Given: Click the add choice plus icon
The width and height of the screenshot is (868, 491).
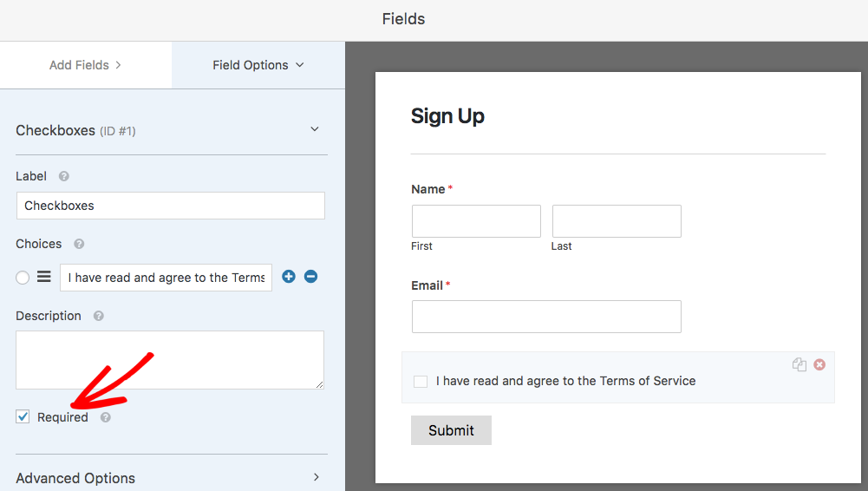Looking at the screenshot, I should pos(289,276).
